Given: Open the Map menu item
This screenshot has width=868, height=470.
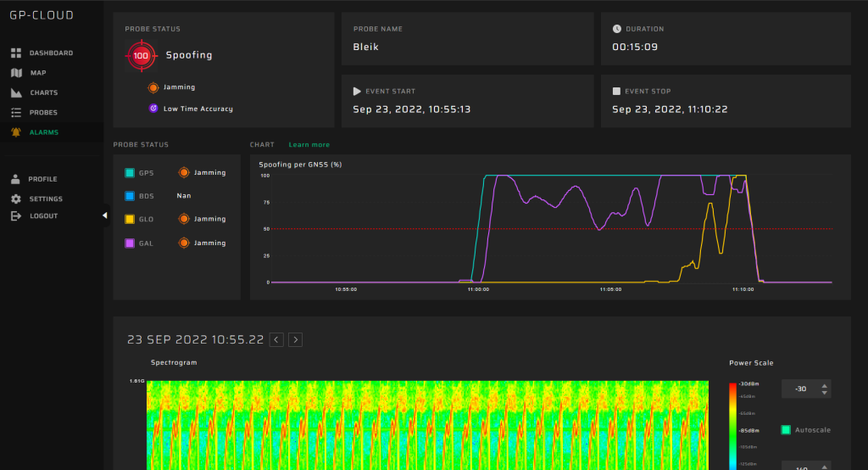Looking at the screenshot, I should point(38,73).
